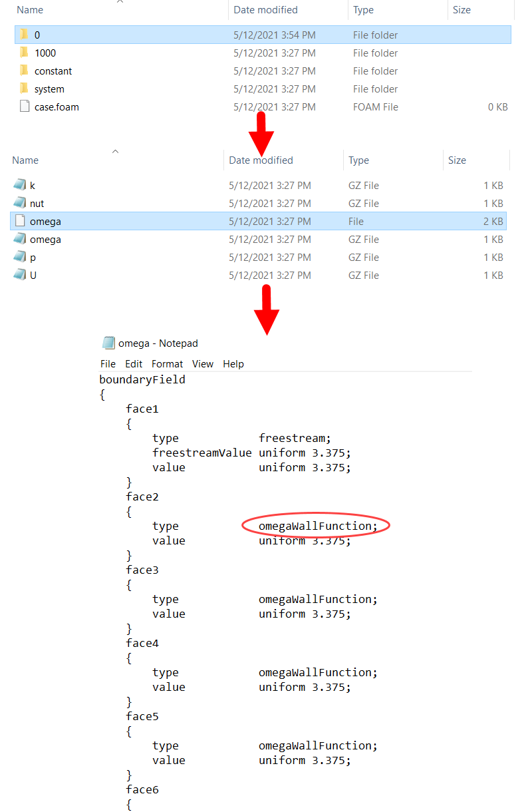
Task: Click the system folder icon
Action: click(x=24, y=89)
